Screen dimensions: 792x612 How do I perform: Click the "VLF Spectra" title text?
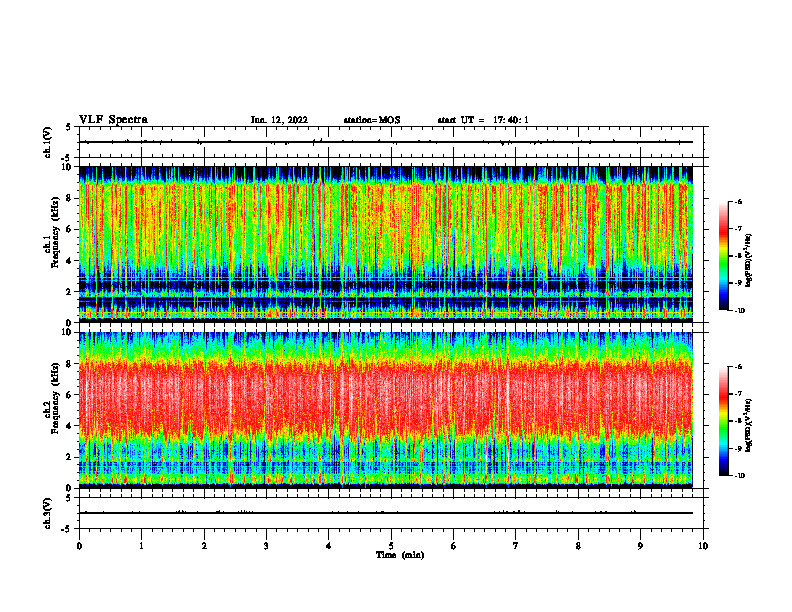(x=113, y=120)
